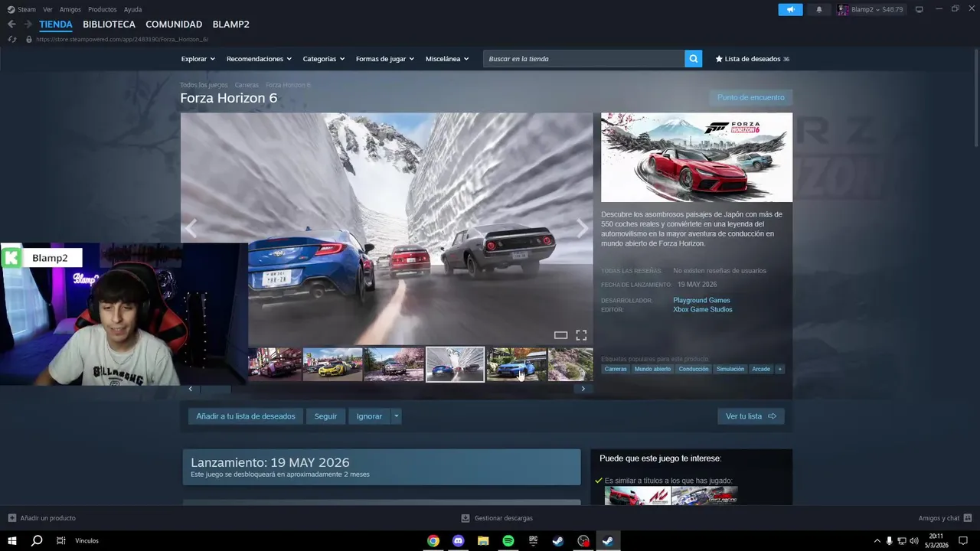Click the Conducción tag
Image resolution: width=980 pixels, height=551 pixels.
[694, 369]
